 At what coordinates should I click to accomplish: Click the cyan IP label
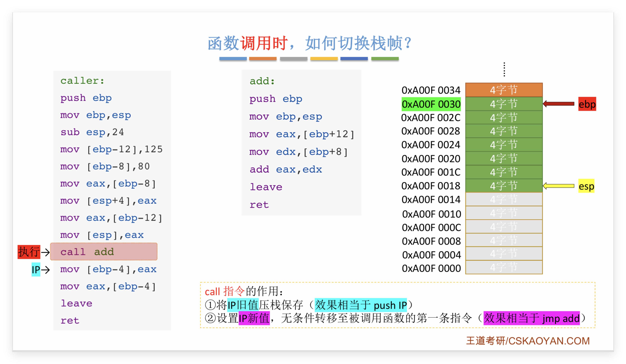[x=36, y=269]
